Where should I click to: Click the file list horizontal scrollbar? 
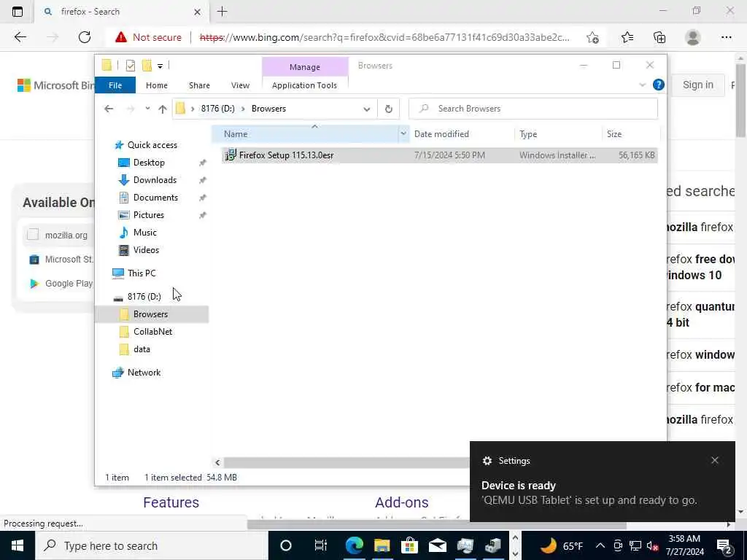pos(347,462)
